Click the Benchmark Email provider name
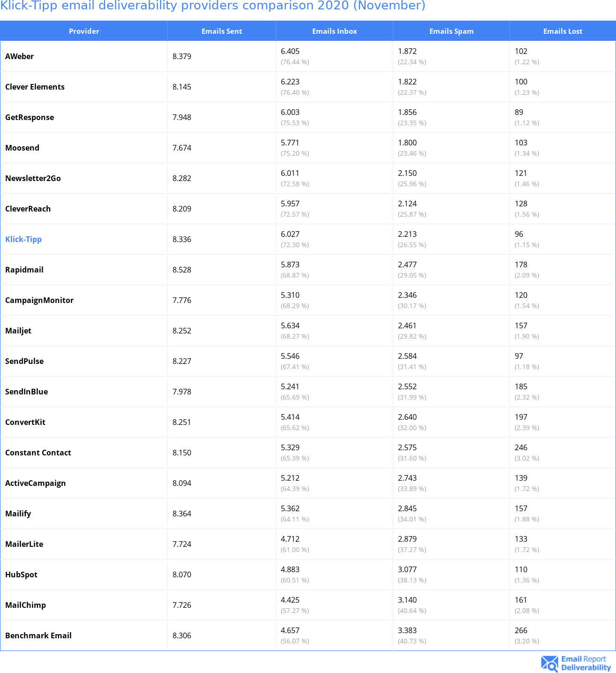This screenshot has width=616, height=673. (38, 635)
